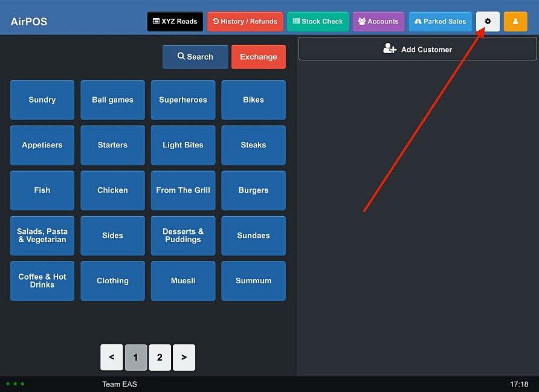
Task: Open Stock Check barcode button
Action: coord(318,21)
